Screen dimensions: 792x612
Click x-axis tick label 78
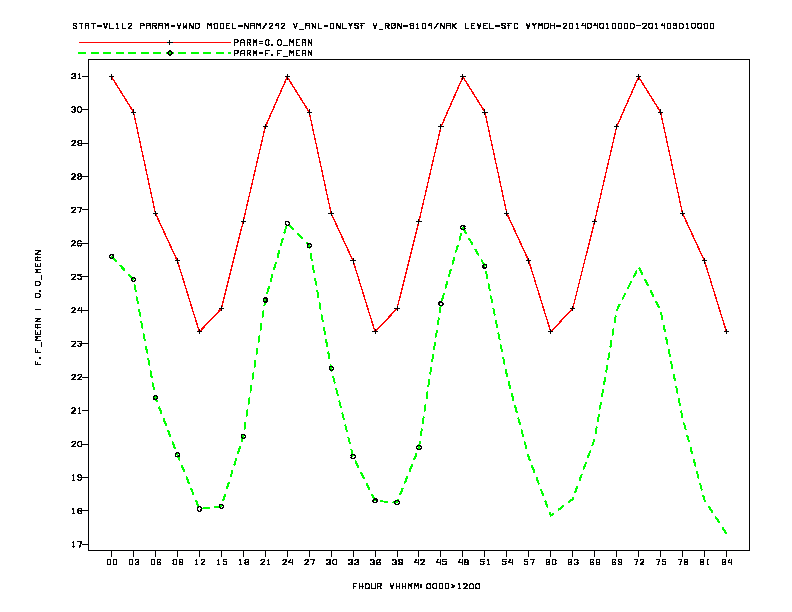click(682, 562)
